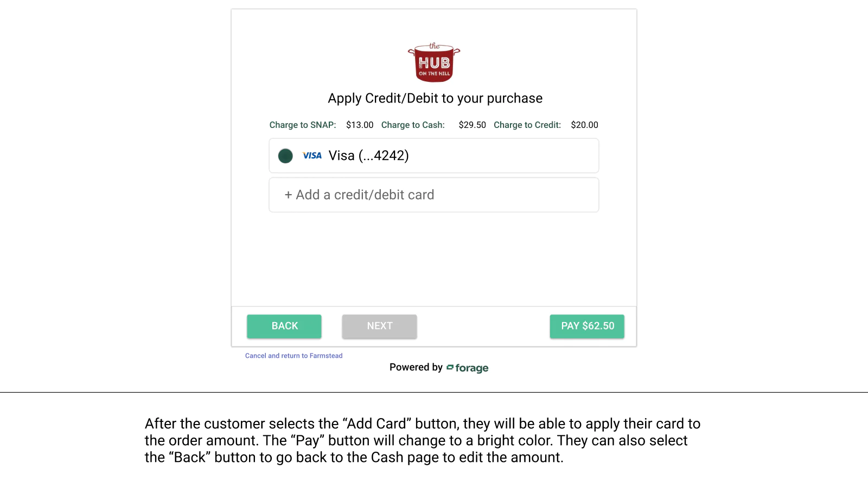Click the Powered by text
Image resolution: width=868 pixels, height=488 pixels.
[x=416, y=367]
